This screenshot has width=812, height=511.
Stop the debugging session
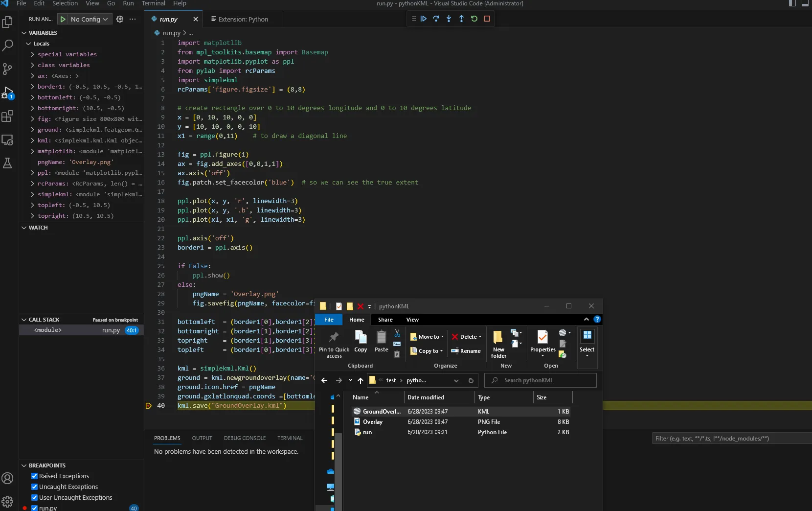pos(487,19)
